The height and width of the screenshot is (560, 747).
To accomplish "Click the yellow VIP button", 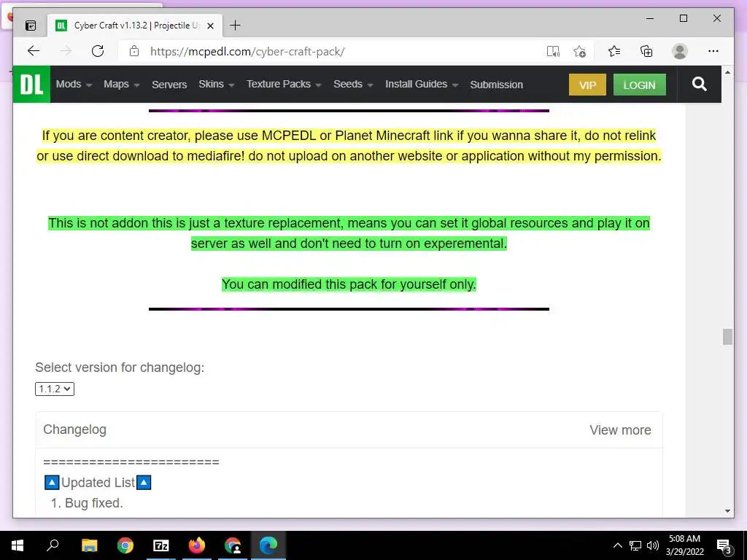I will pyautogui.click(x=587, y=85).
